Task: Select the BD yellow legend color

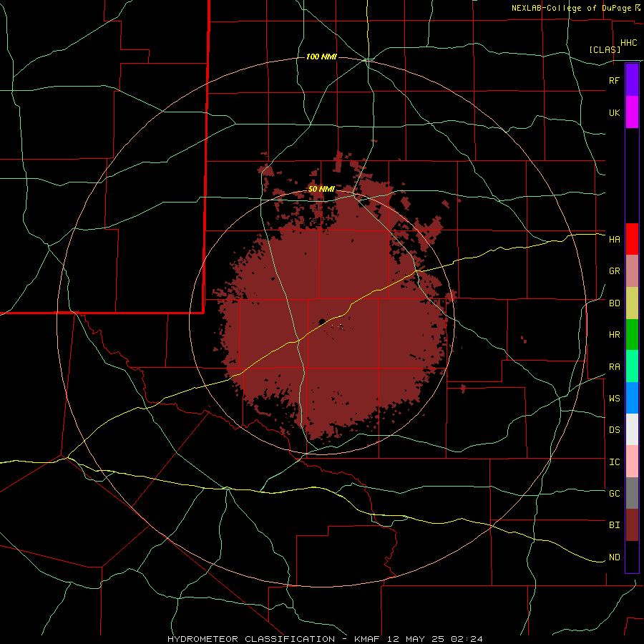Action: point(632,303)
